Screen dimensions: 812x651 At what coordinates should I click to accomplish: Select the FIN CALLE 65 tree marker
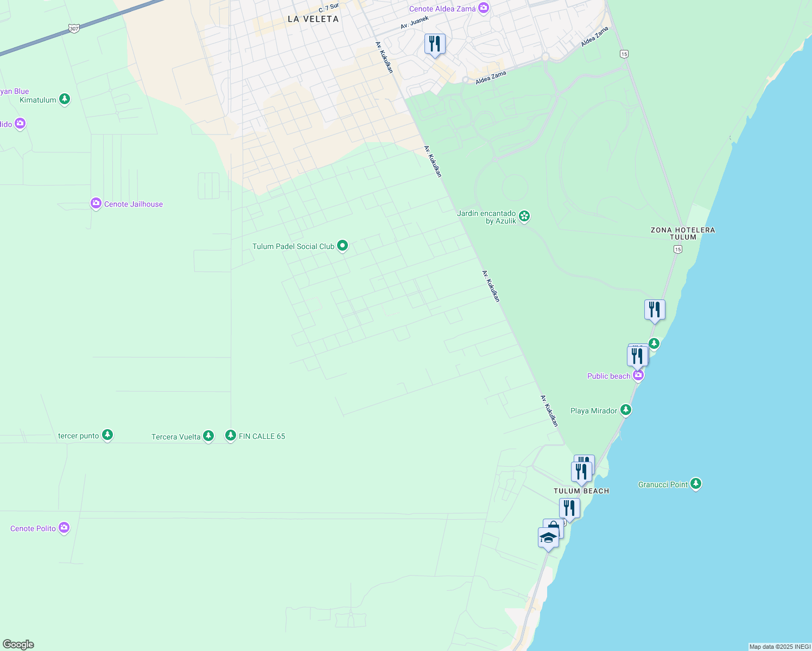click(231, 436)
